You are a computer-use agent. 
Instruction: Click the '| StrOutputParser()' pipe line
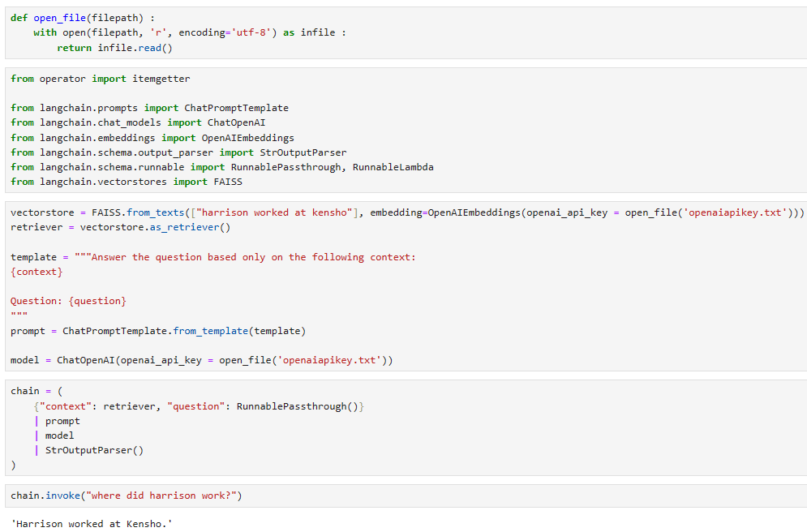(x=88, y=450)
